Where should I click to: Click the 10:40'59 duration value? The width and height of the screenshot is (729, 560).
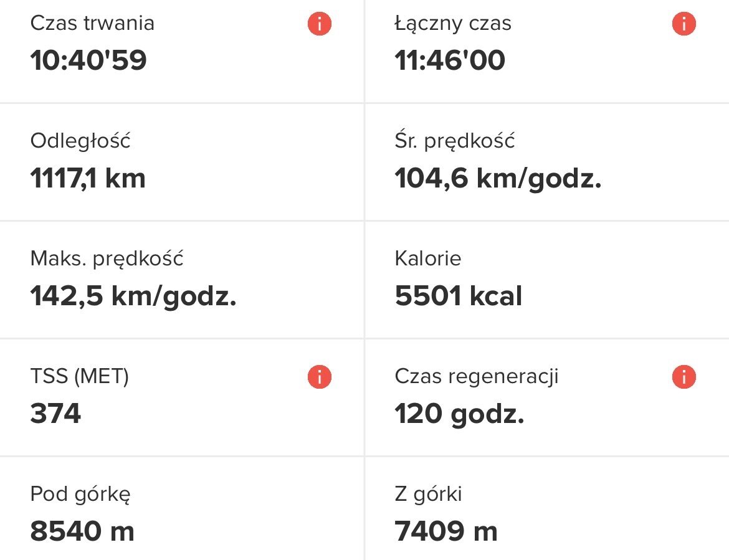click(88, 60)
